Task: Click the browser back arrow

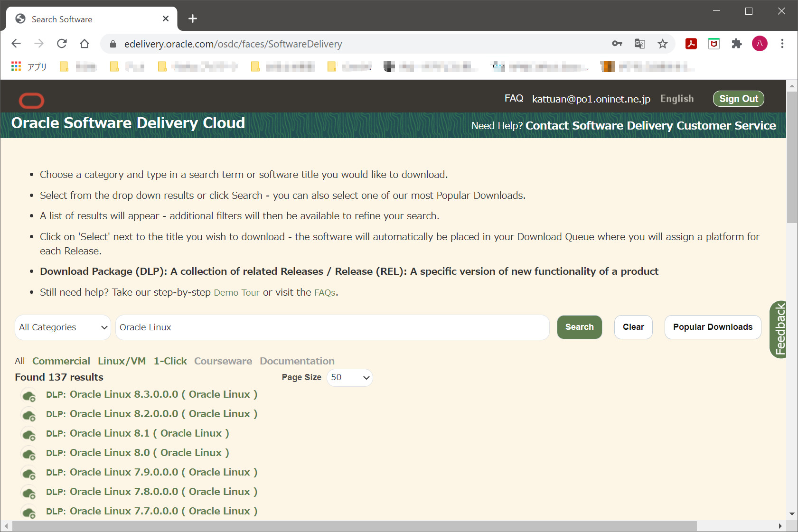Action: point(16,44)
